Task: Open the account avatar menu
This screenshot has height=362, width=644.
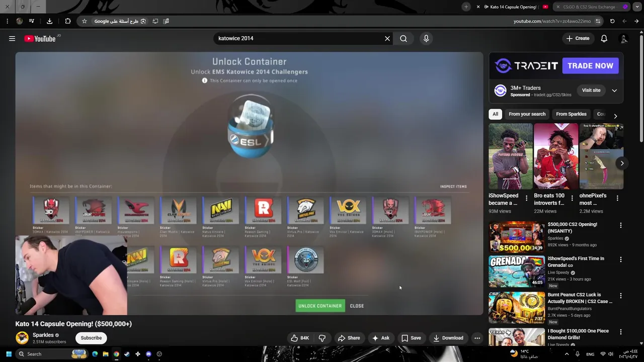Action: [x=624, y=38]
